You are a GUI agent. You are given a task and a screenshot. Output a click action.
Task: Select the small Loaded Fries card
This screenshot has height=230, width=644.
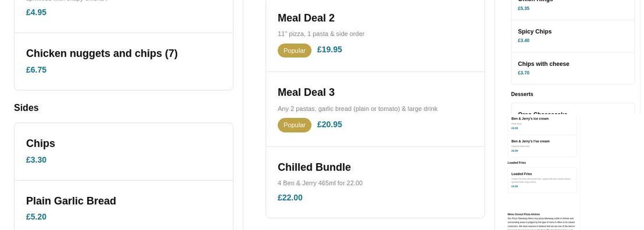coord(542,180)
